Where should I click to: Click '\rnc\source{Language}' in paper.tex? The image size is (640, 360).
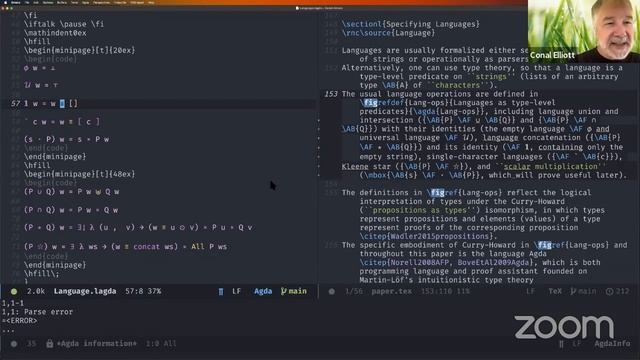(x=388, y=33)
